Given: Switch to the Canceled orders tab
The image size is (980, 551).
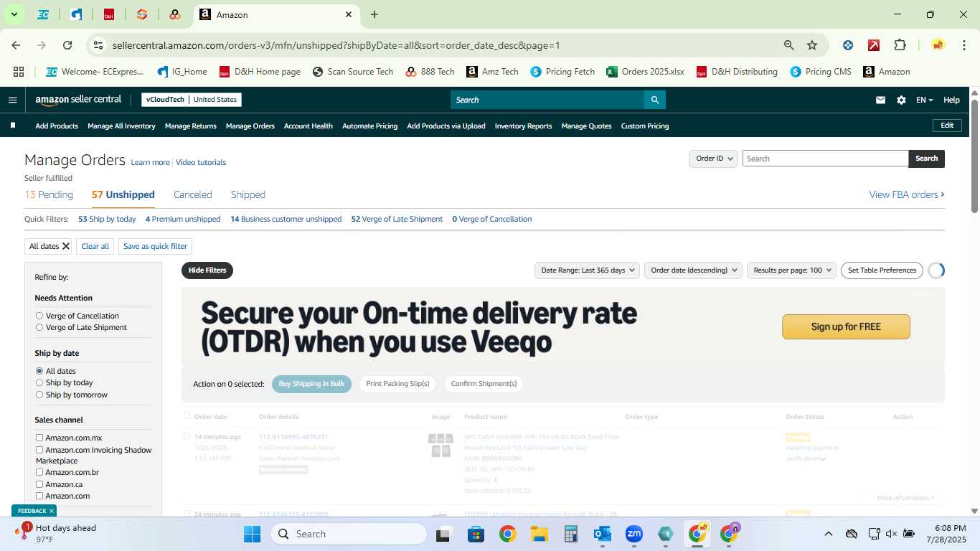Looking at the screenshot, I should tap(193, 194).
